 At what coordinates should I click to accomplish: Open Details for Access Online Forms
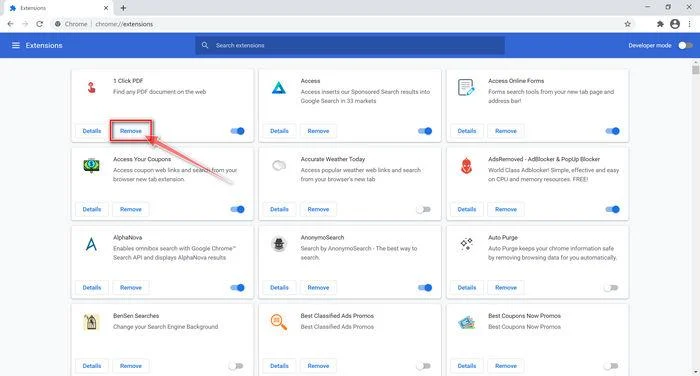467,131
